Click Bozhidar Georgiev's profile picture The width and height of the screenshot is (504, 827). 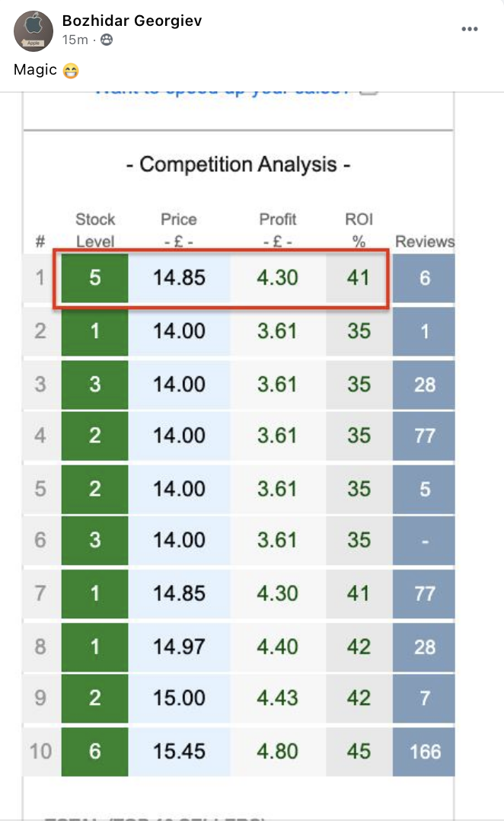(33, 31)
